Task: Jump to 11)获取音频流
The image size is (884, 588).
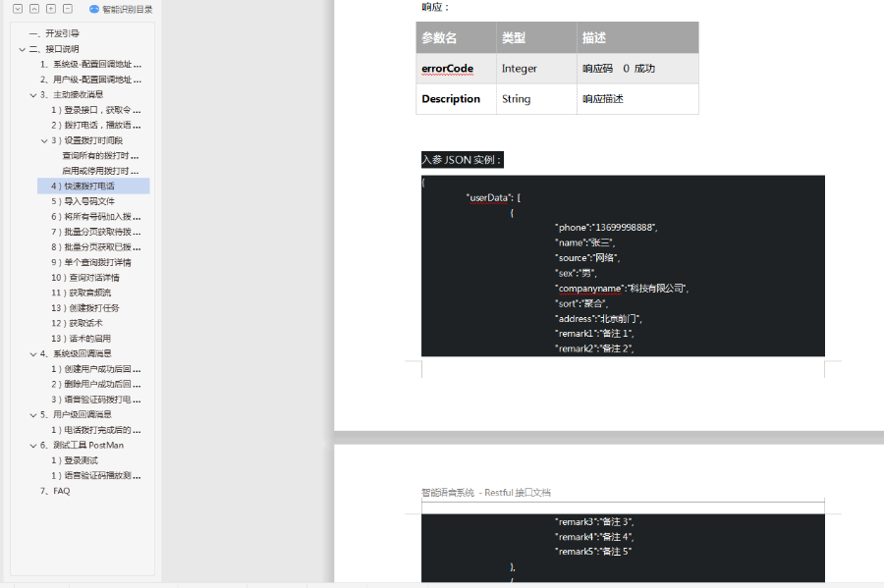Action: point(82,293)
